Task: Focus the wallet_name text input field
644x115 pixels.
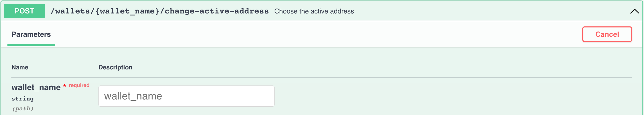Action: pos(186,96)
